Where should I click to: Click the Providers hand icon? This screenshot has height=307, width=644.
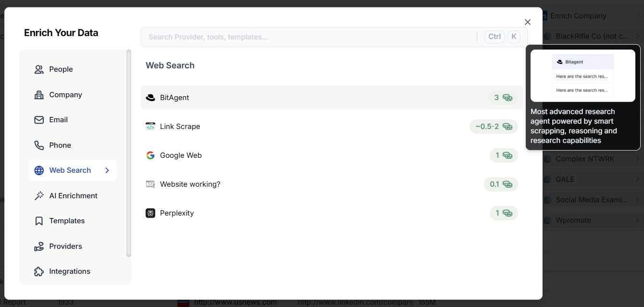tap(39, 246)
